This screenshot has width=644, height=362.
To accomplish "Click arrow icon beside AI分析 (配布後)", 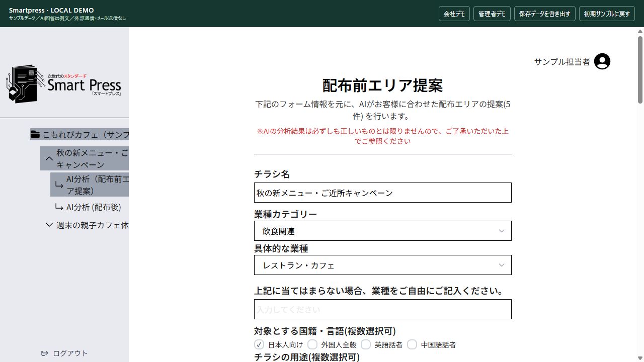I will point(59,207).
